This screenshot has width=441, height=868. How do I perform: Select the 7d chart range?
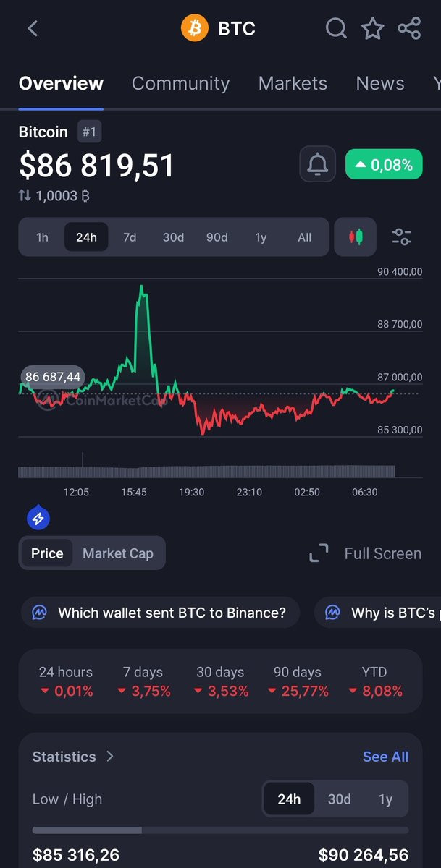click(x=130, y=237)
